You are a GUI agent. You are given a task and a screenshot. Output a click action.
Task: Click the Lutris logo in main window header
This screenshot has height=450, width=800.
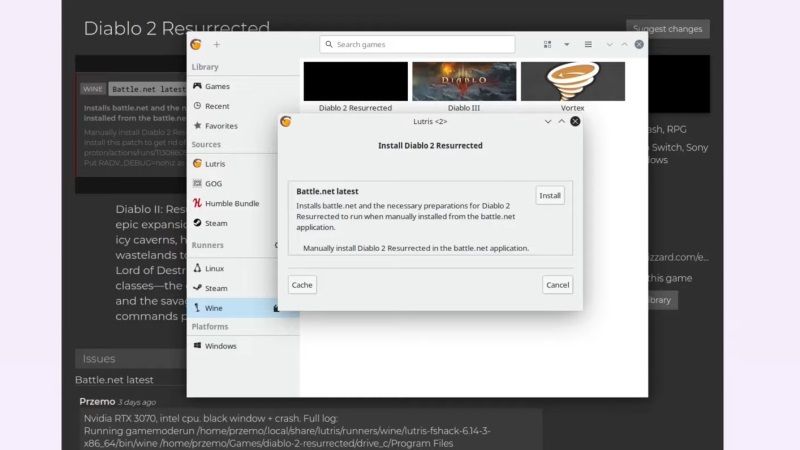pos(196,44)
